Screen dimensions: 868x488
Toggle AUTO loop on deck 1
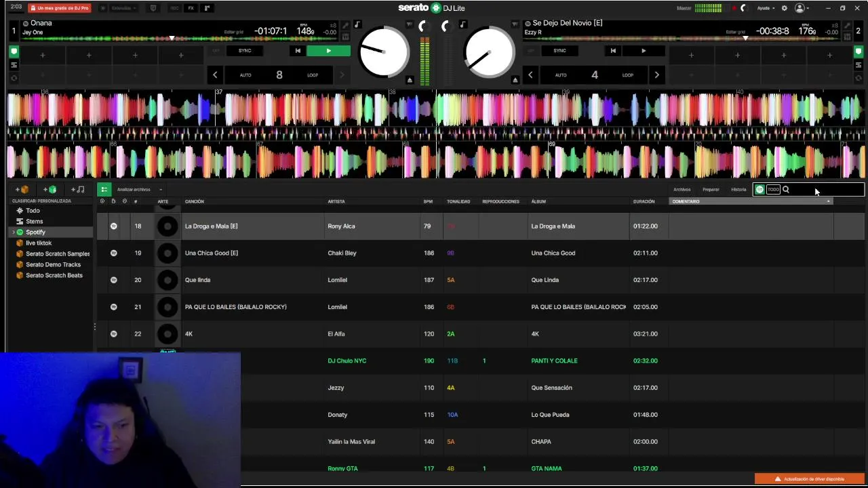(245, 75)
